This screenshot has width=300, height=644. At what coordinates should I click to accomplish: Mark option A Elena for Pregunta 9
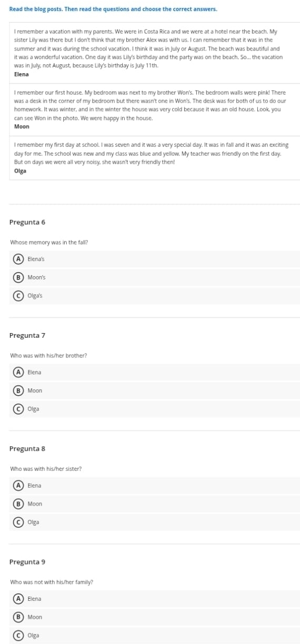[155, 599]
